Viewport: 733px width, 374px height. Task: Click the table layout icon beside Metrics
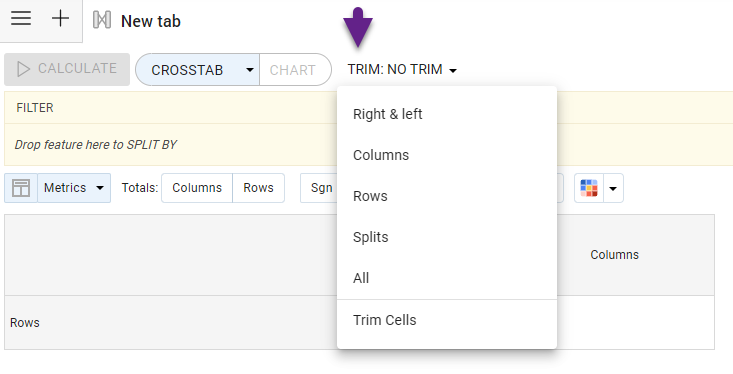tap(21, 188)
